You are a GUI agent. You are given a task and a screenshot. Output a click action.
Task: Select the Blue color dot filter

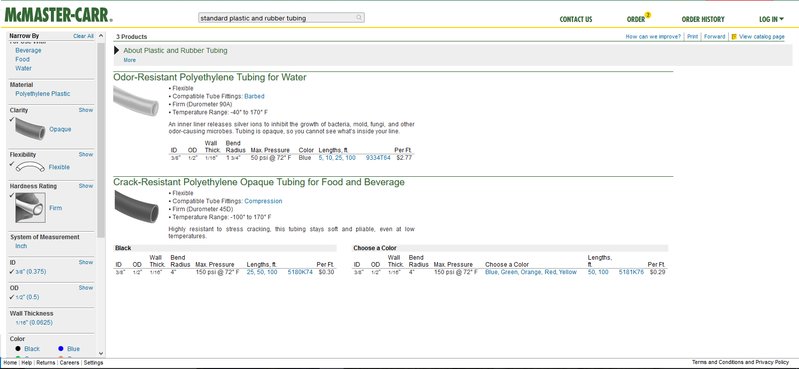click(61, 349)
